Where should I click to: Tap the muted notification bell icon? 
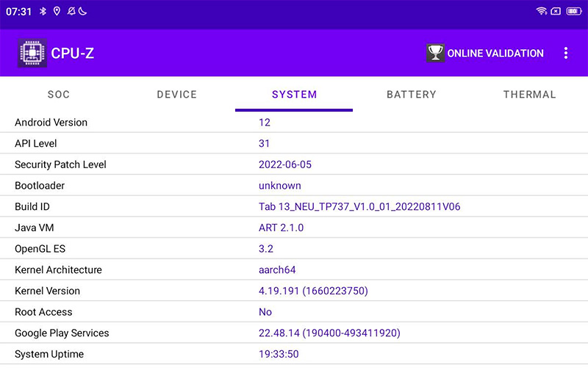point(71,11)
